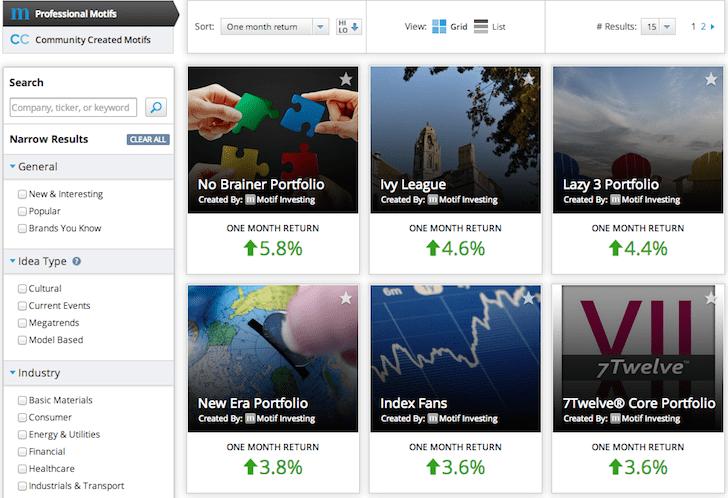Favorite the No Brainer Portfolio star
This screenshot has height=498, width=728.
[346, 79]
